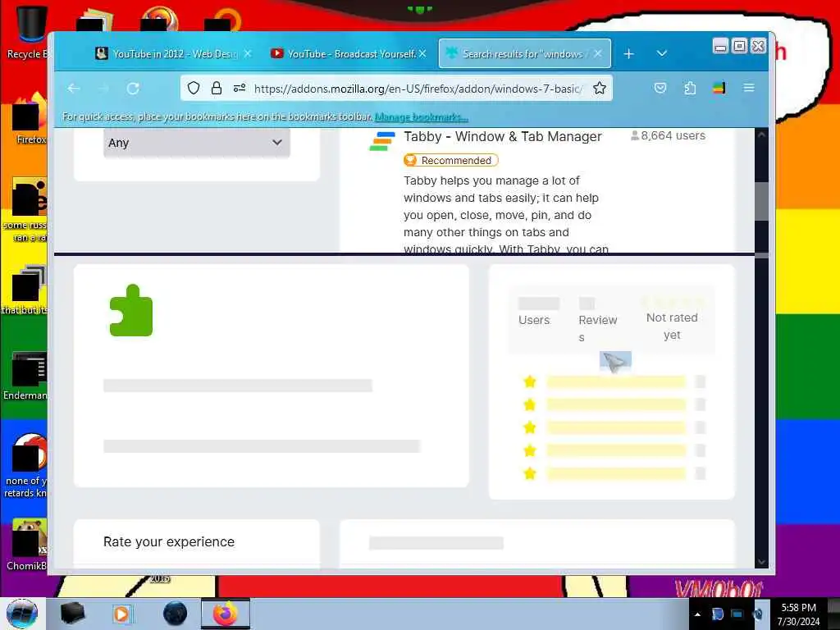Click the page scrollbar down arrow

(761, 562)
